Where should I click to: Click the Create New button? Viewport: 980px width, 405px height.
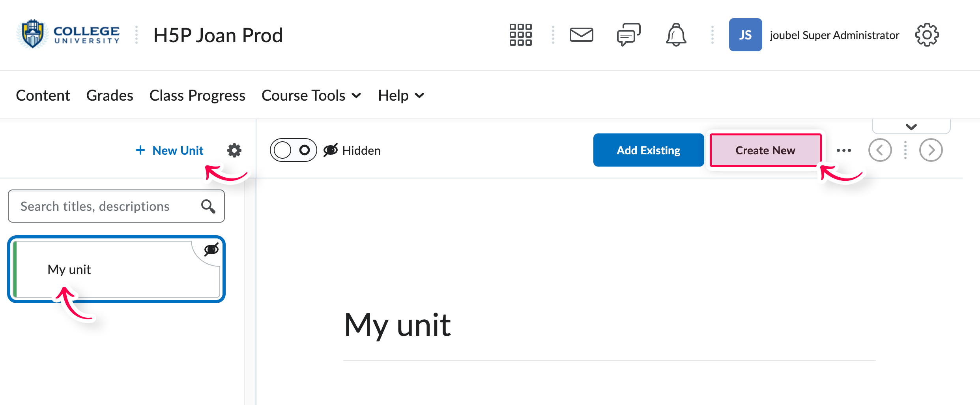point(765,150)
